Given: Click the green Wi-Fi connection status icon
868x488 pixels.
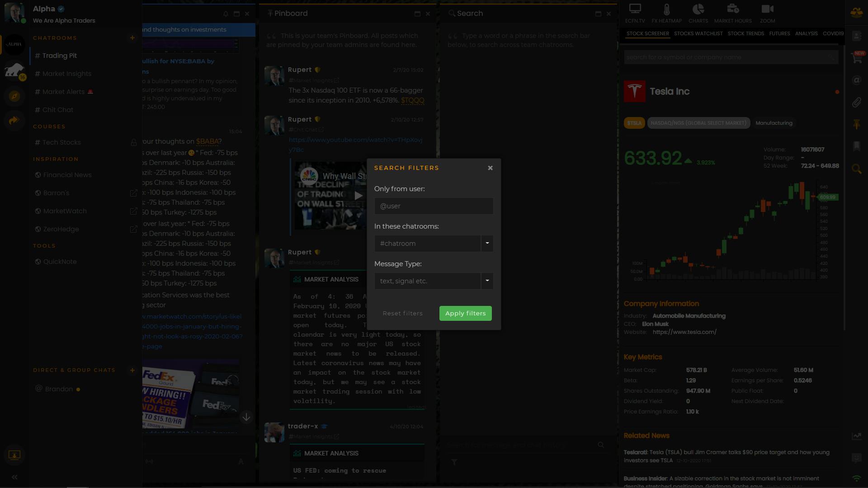Looking at the screenshot, I should 857,478.
